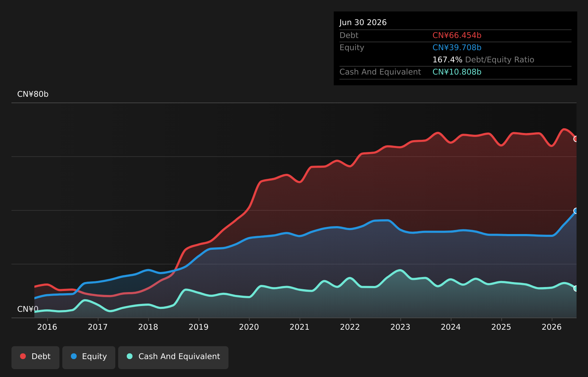
Task: Click the Cash And Equivalent tooltip label
Action: coord(380,72)
